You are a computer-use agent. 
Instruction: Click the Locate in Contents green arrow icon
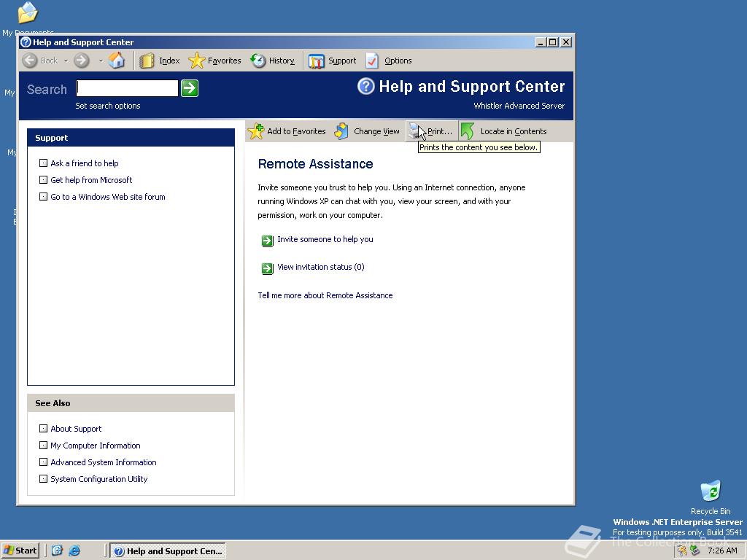[468, 131]
